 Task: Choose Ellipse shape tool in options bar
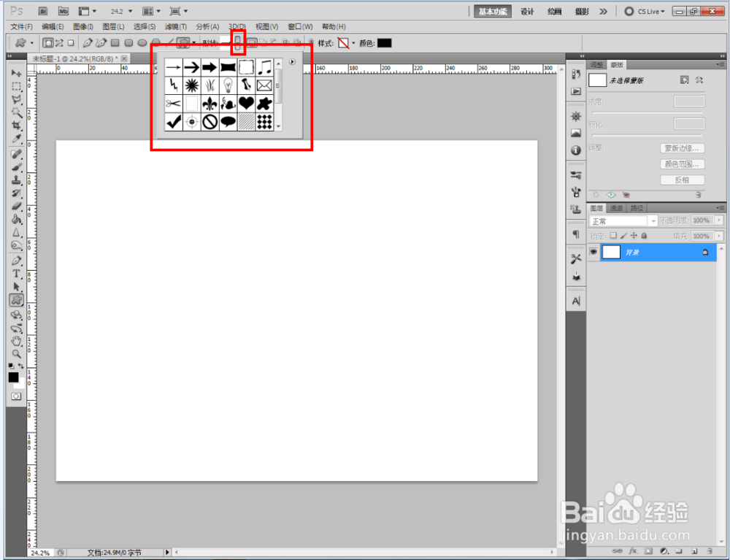click(x=142, y=43)
